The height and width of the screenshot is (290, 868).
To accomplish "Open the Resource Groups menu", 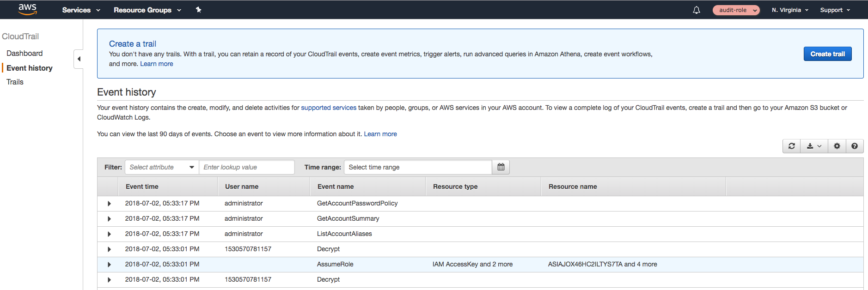I will [147, 10].
